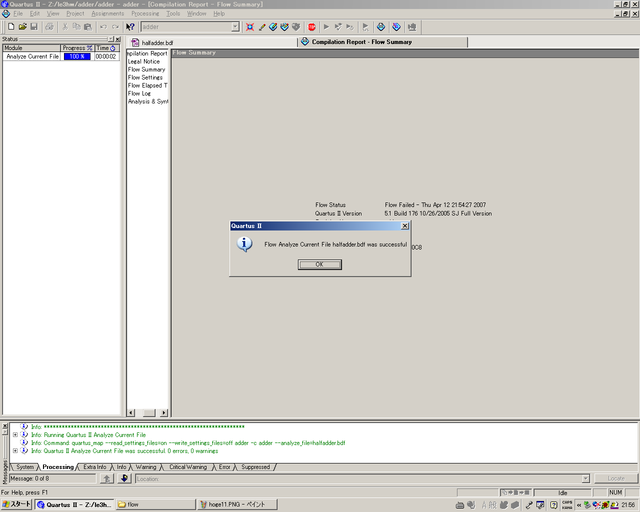Click the Print toolbar icon
This screenshot has width=640, height=512.
pos(49,27)
